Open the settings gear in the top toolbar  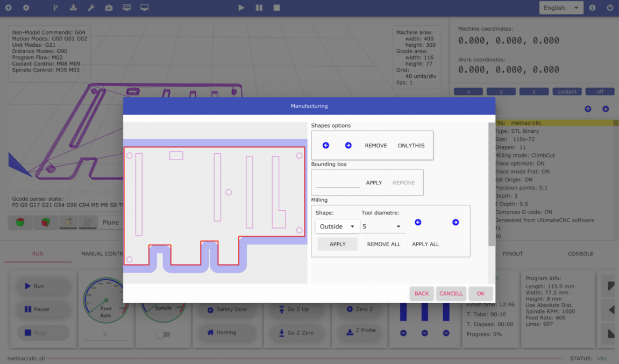pos(25,8)
